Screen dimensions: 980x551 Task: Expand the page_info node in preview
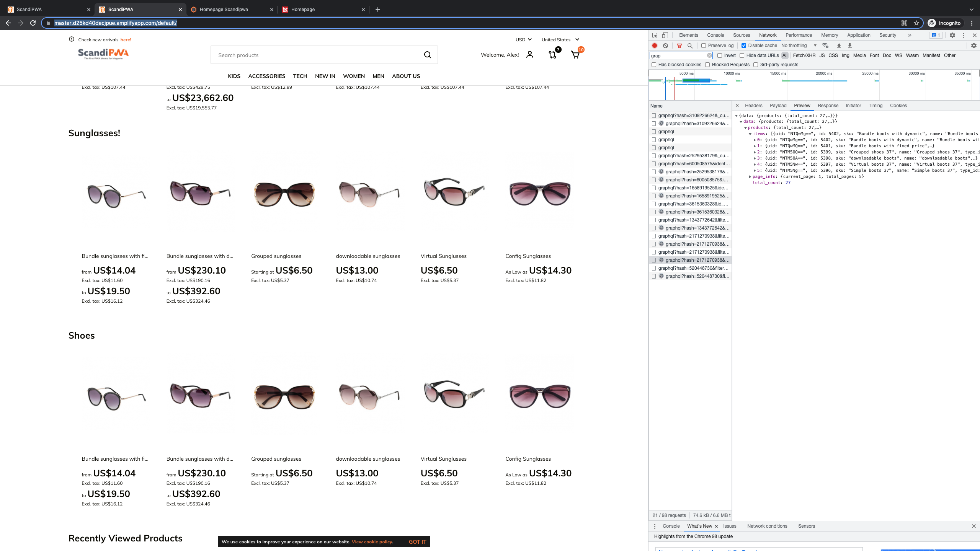750,177
